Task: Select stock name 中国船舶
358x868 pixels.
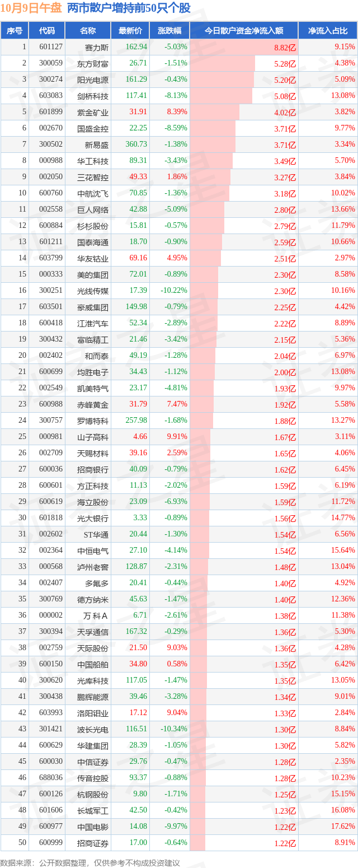Action: tap(93, 664)
